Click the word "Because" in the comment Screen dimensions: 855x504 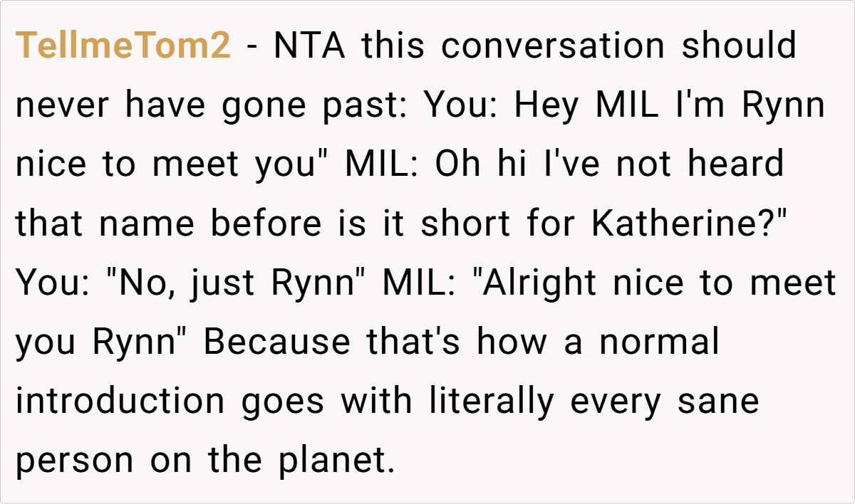[x=277, y=342]
